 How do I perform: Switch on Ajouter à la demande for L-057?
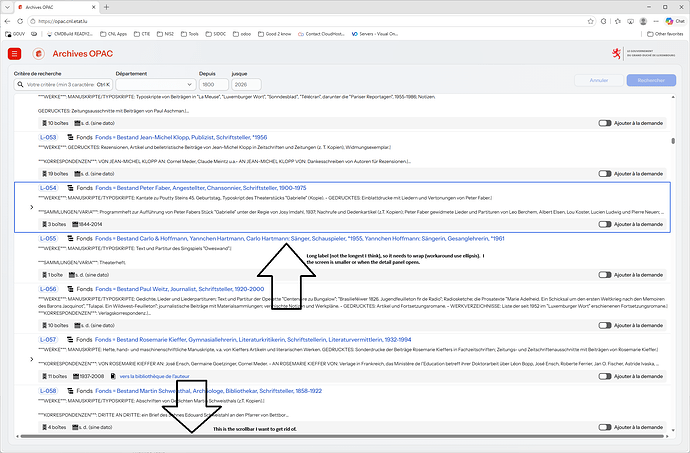pyautogui.click(x=605, y=376)
